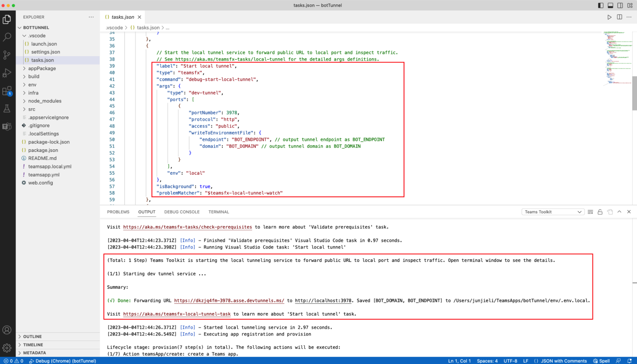Close the tasks.json editor tab
637x364 pixels.
click(x=139, y=17)
